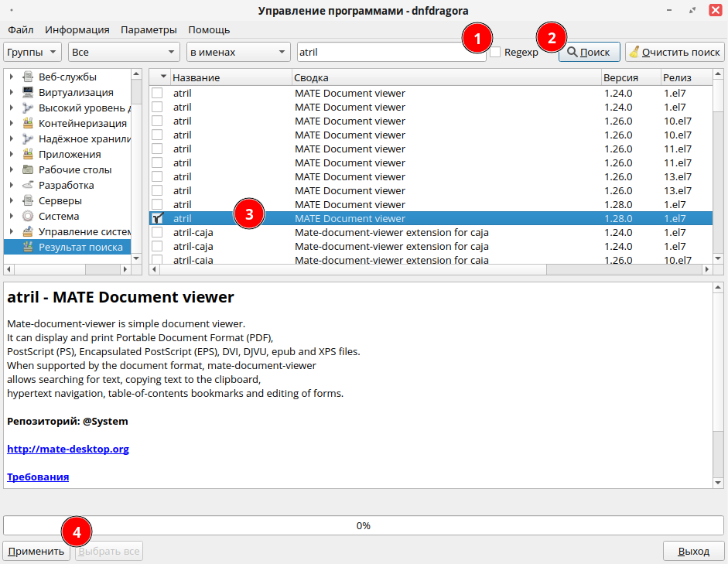Expand the Разработка tree group
Viewport: 728px width, 564px height.
click(x=12, y=186)
